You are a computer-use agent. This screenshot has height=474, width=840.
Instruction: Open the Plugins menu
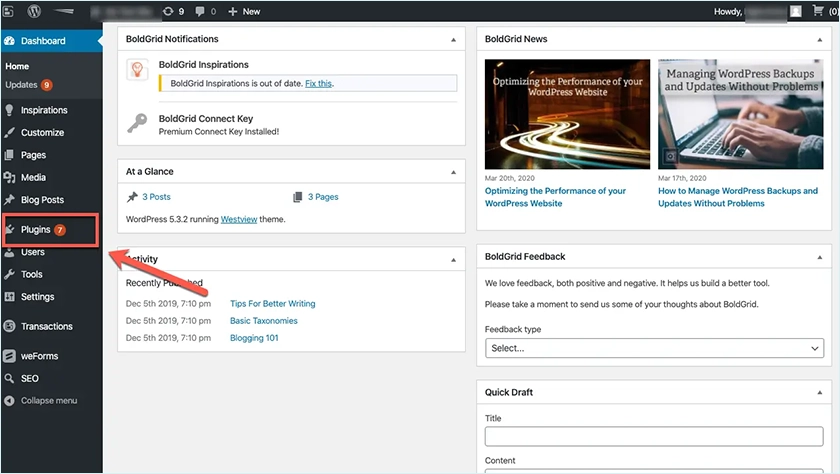pos(36,229)
